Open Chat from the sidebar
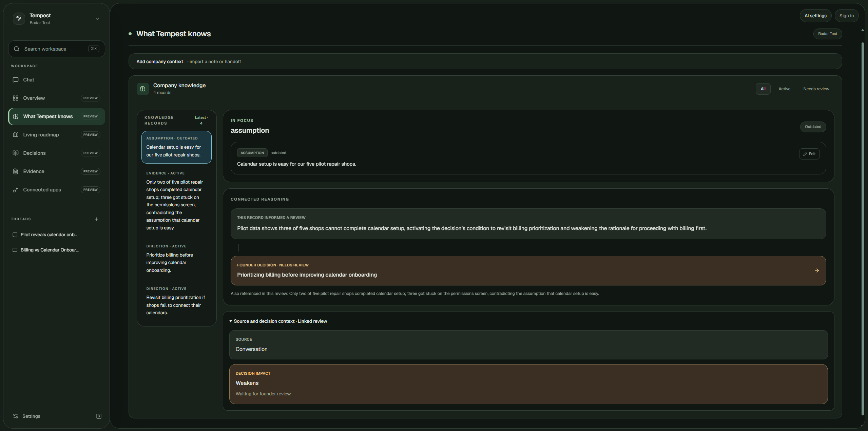This screenshot has width=868, height=431. click(x=57, y=80)
